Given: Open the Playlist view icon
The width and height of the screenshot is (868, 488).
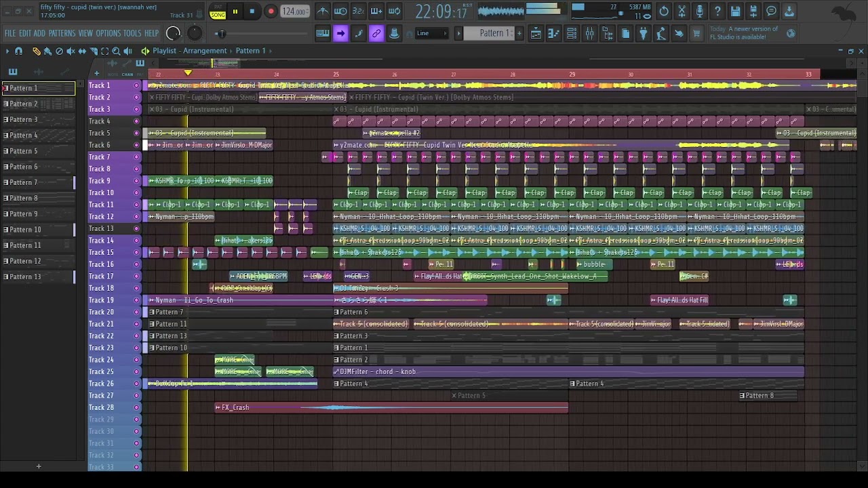Looking at the screenshot, I should (536, 33).
